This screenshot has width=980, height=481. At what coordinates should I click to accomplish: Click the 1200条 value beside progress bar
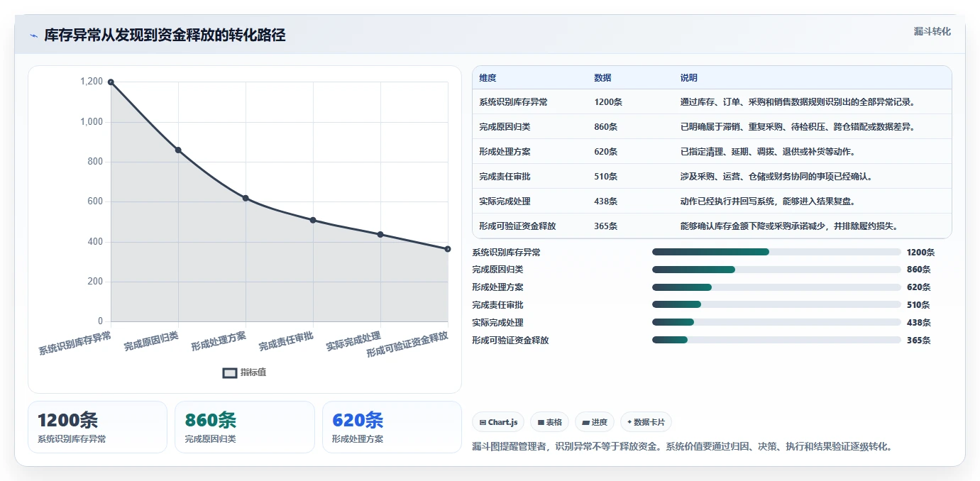920,253
